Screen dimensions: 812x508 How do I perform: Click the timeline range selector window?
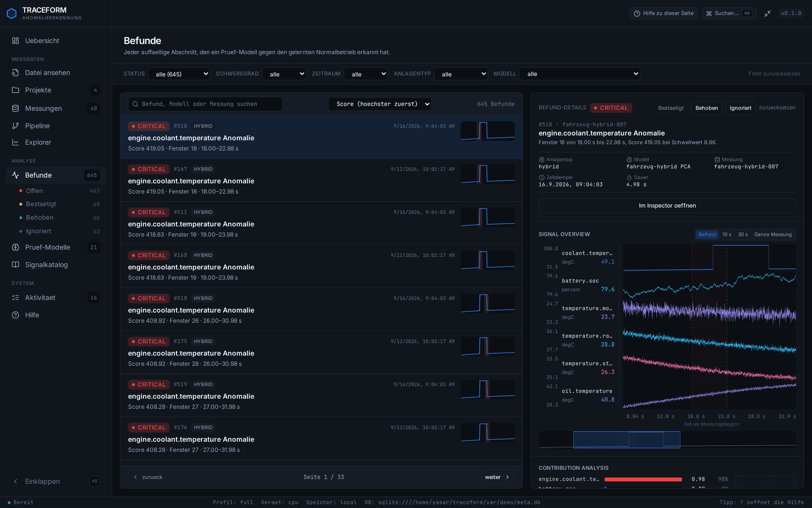[x=626, y=440]
